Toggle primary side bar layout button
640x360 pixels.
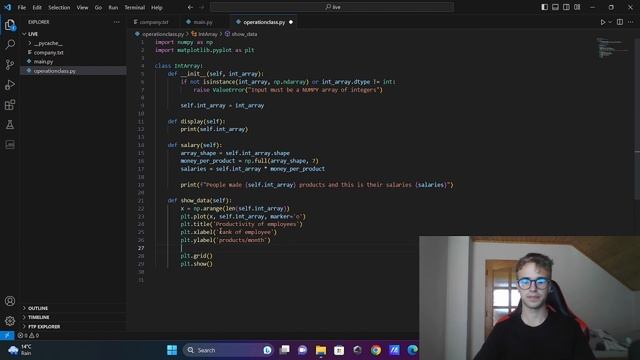pyautogui.click(x=544, y=7)
